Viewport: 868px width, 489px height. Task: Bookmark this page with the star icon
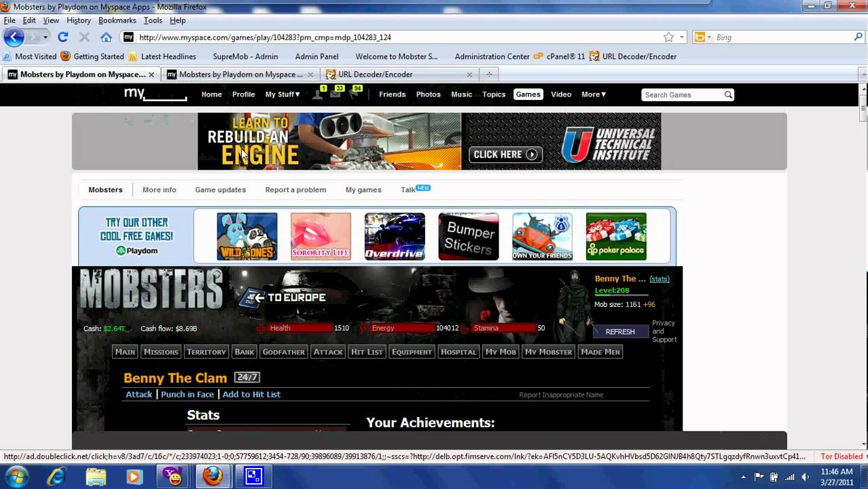[x=669, y=37]
